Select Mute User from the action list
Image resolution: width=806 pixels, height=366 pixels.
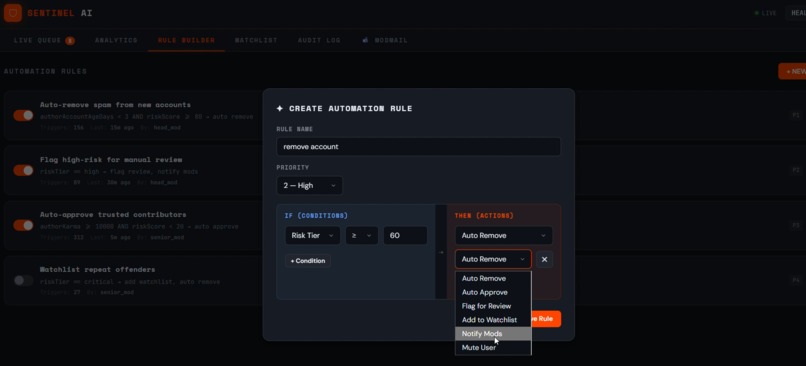pos(493,347)
